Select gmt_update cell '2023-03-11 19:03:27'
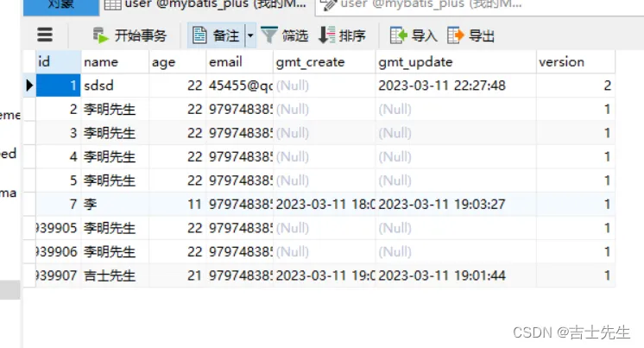 pos(456,204)
